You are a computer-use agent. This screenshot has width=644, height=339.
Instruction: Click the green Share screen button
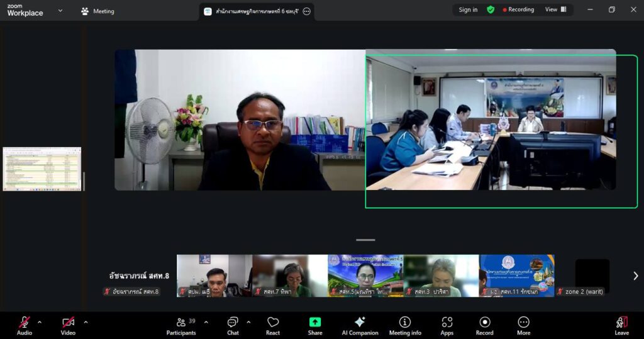pyautogui.click(x=315, y=325)
